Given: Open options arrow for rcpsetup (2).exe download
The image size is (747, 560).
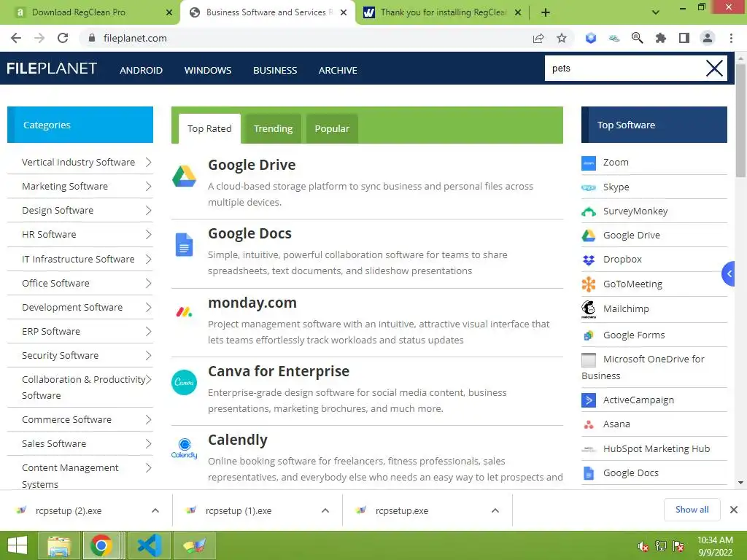Looking at the screenshot, I should tap(155, 510).
